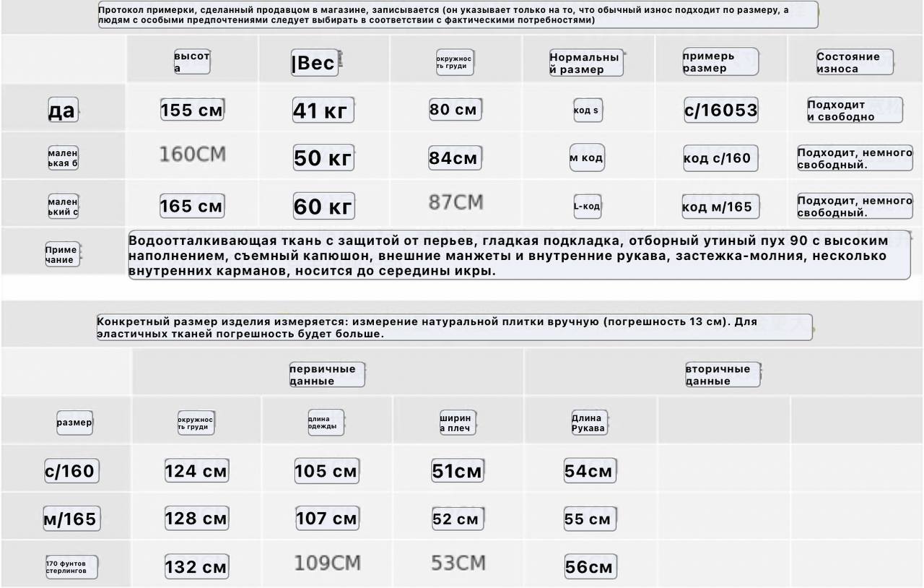
Task: Select the "размер" column header
Action: pyautogui.click(x=75, y=423)
